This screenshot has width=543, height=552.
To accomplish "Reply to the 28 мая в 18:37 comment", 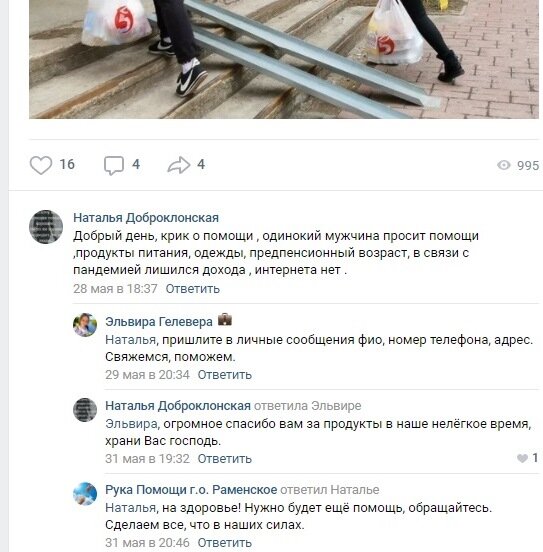I will [193, 289].
